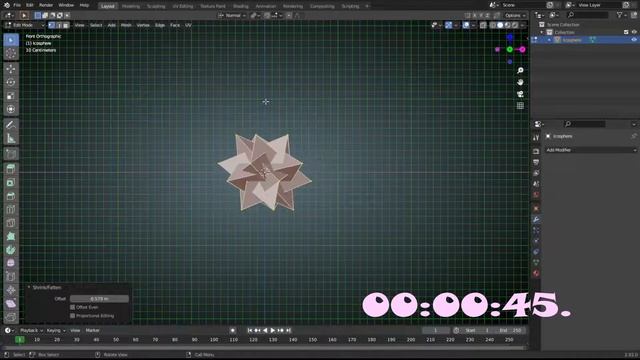Open the timeline Marker menu
The image size is (640, 360).
pyautogui.click(x=93, y=330)
